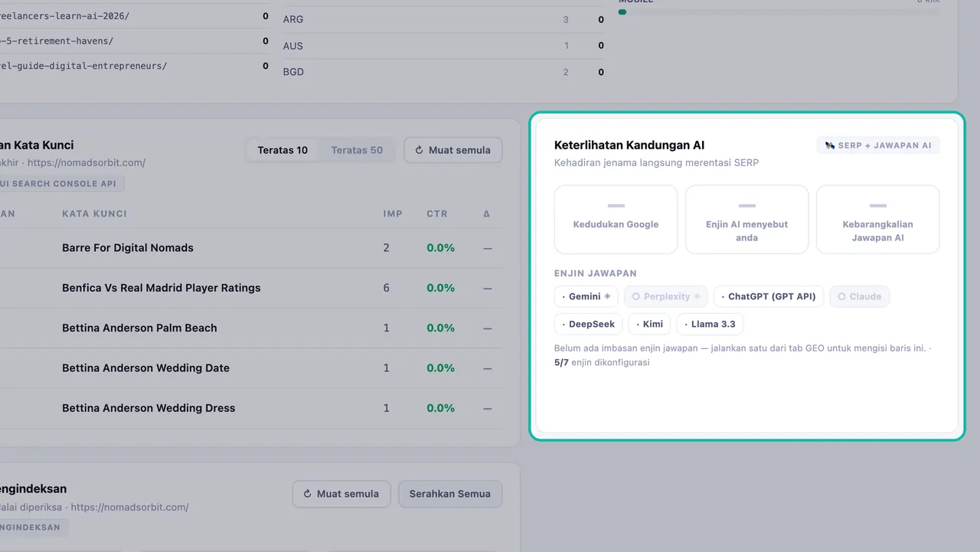Viewport: 980px width, 552px height.
Task: Select the Bettina Anderson Wedding Dress keyword row
Action: point(251,408)
